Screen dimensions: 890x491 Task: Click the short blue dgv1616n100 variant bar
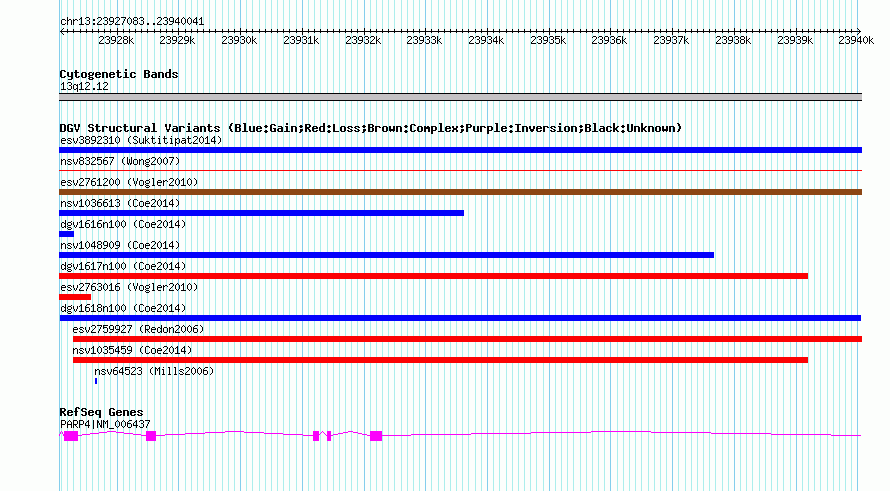(66, 234)
